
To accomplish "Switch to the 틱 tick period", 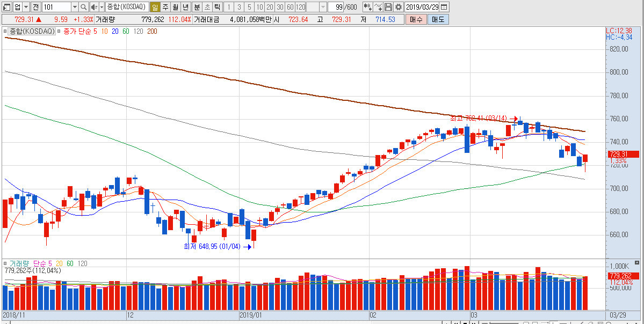I will 218,7.
